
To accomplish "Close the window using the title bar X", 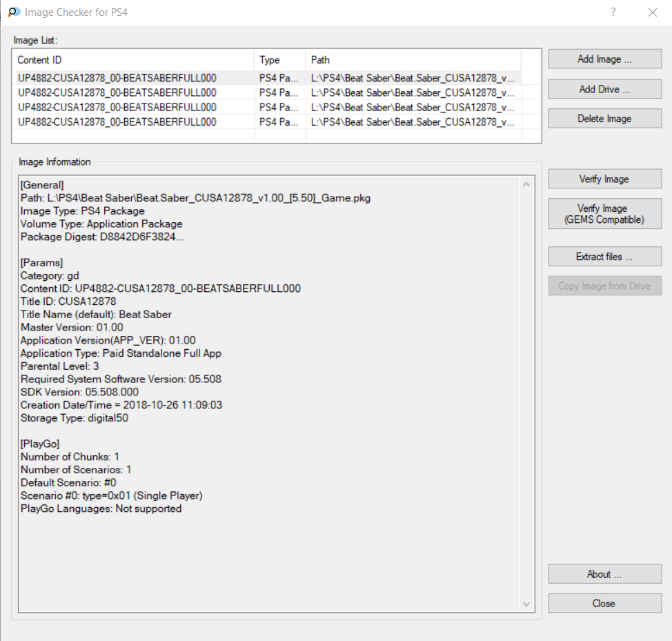I will coord(652,12).
